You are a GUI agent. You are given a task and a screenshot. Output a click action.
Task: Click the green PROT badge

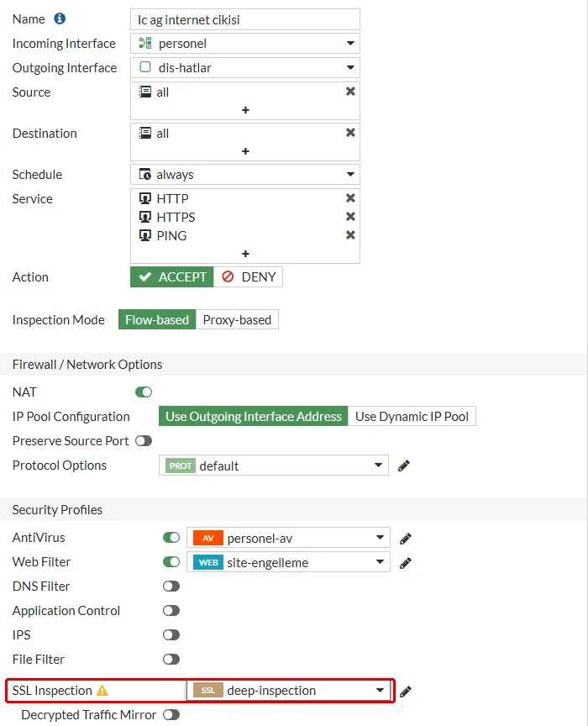(180, 466)
